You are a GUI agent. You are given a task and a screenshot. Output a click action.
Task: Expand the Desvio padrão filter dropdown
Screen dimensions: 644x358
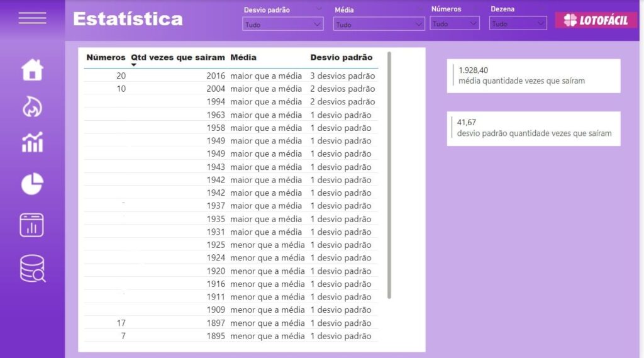click(283, 25)
